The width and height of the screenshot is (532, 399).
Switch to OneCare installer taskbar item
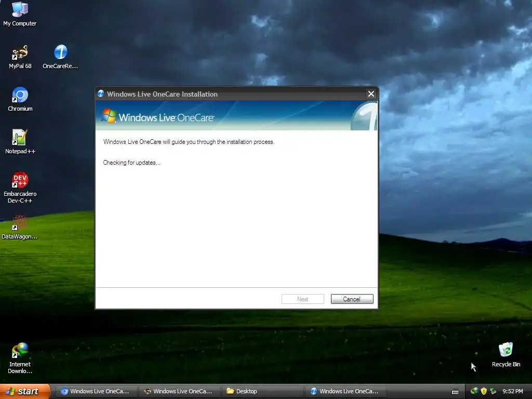[x=345, y=391]
